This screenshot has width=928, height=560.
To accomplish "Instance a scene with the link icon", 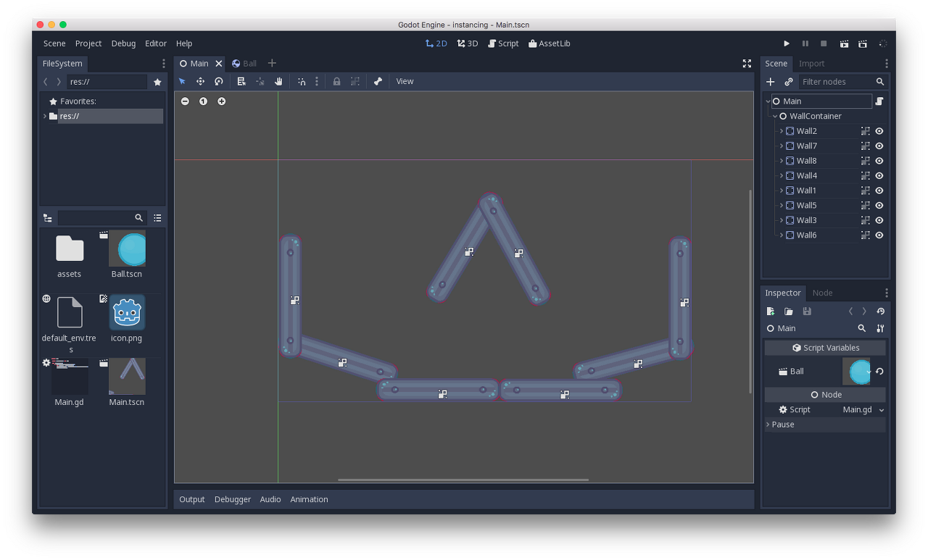I will 789,82.
